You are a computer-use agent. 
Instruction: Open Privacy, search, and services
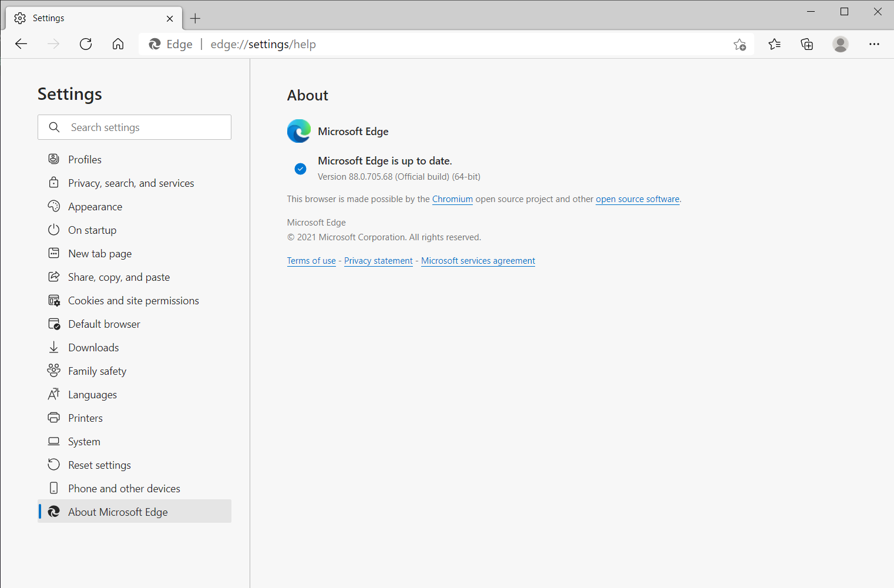[135, 183]
